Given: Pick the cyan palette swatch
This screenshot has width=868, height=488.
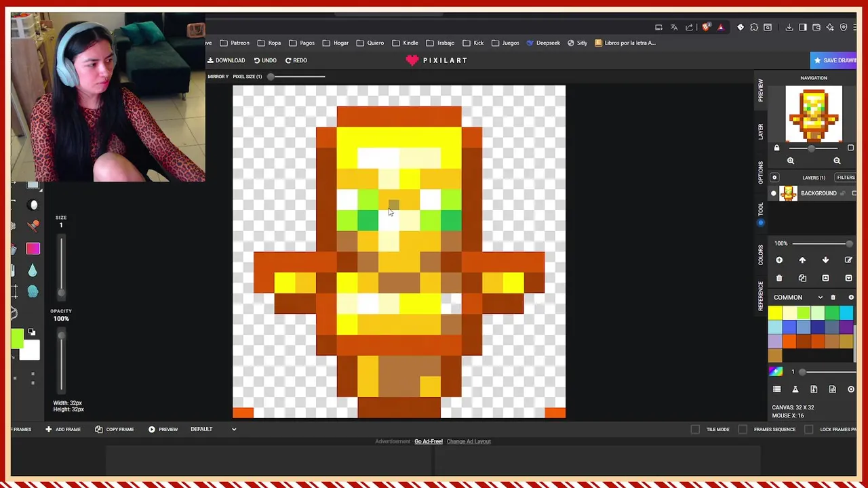Looking at the screenshot, I should click(846, 312).
